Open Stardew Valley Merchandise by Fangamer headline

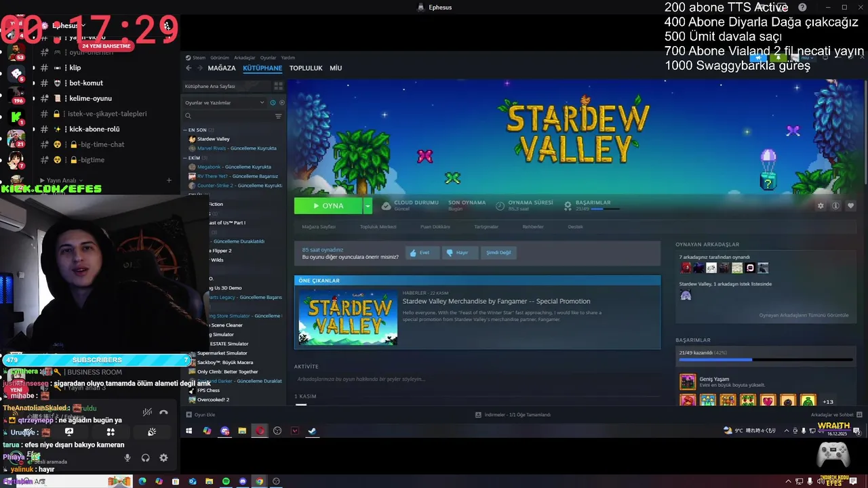click(496, 301)
